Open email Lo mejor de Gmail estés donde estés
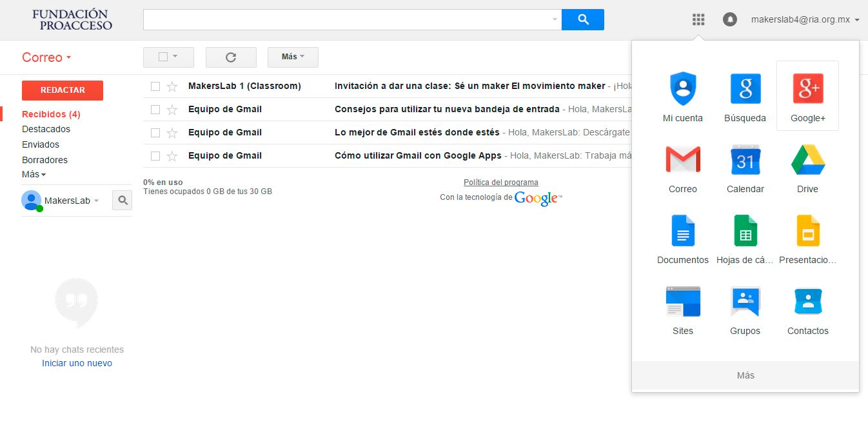868x423 pixels. click(x=417, y=132)
